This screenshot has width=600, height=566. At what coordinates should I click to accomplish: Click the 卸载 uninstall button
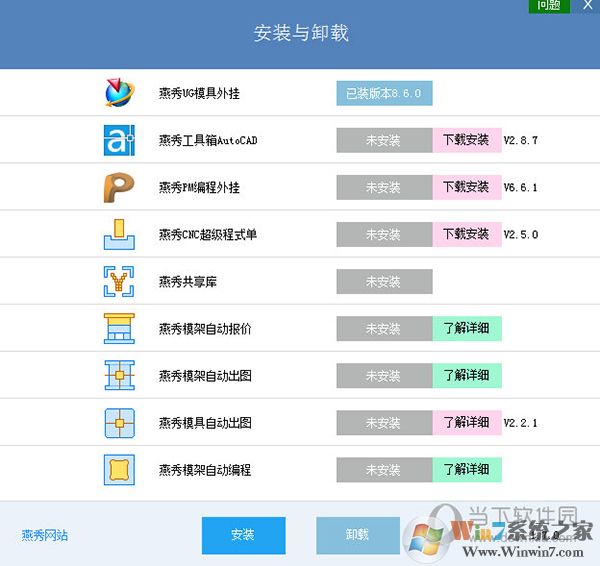[x=358, y=535]
